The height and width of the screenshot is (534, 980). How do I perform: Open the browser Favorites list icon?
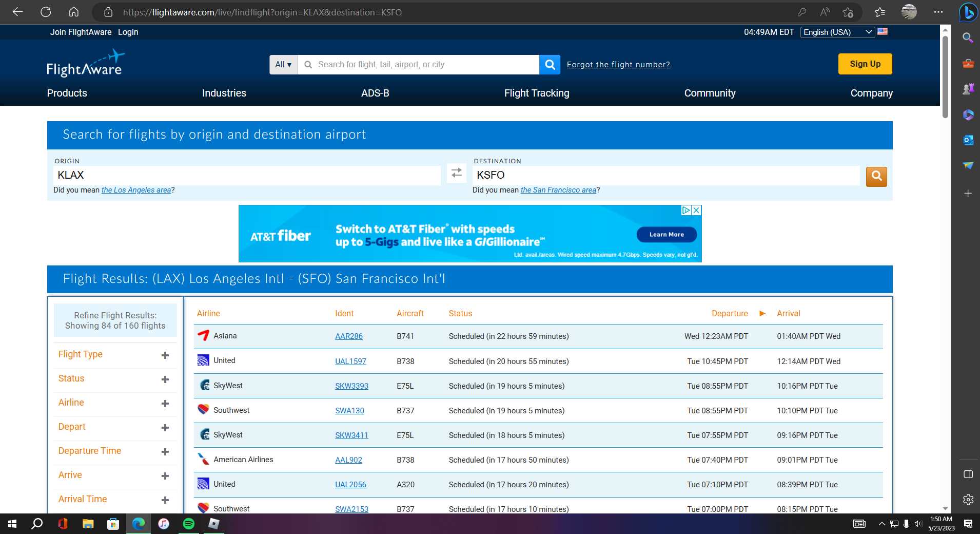tap(880, 12)
